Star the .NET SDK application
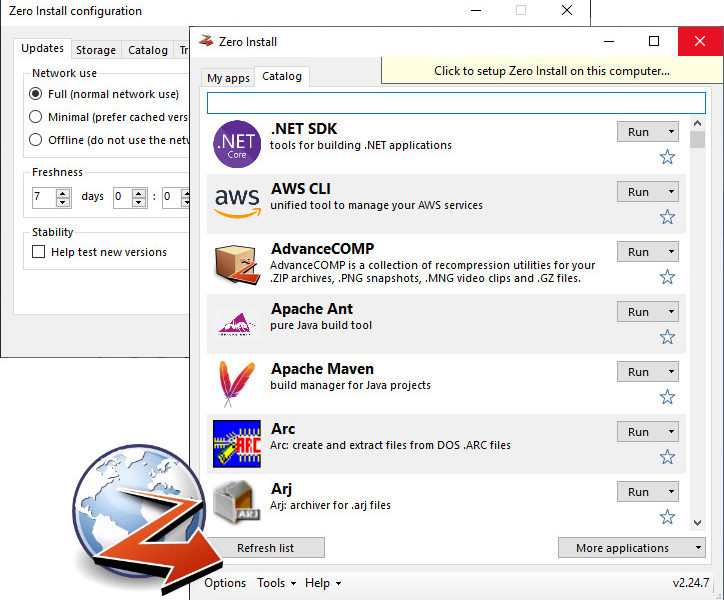 tap(667, 157)
